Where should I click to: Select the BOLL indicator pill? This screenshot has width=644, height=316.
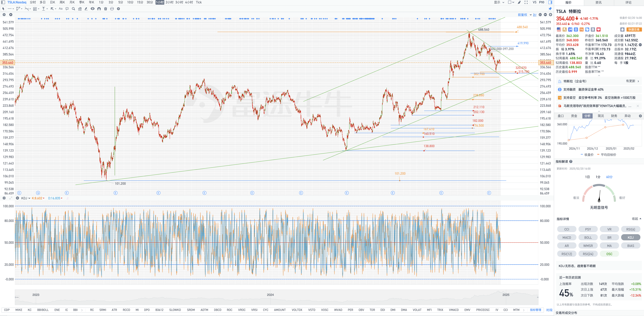(x=588, y=237)
